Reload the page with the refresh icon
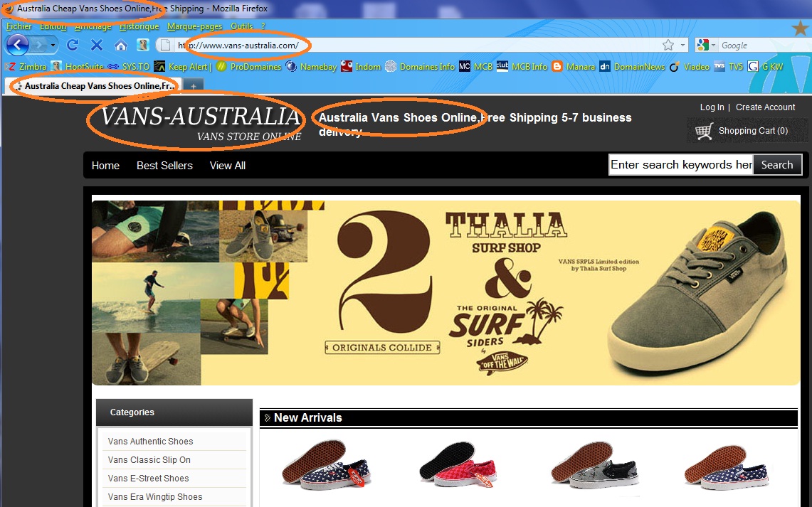The image size is (812, 507). pos(73,45)
